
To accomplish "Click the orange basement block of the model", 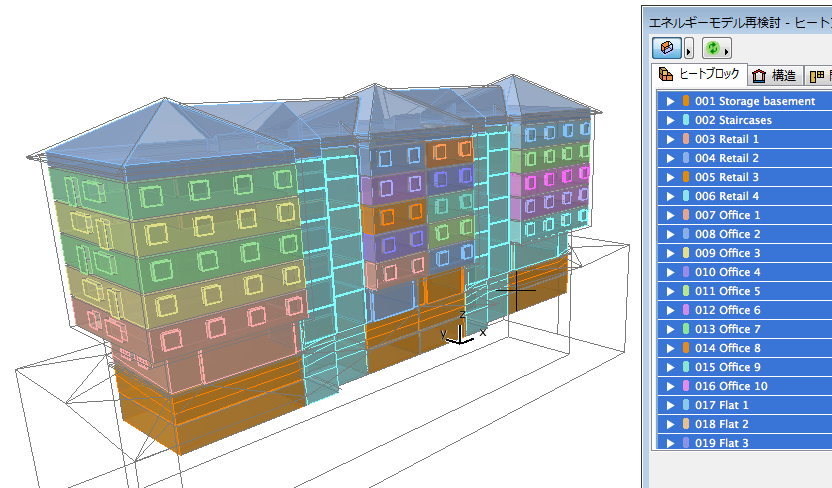I will (212, 408).
